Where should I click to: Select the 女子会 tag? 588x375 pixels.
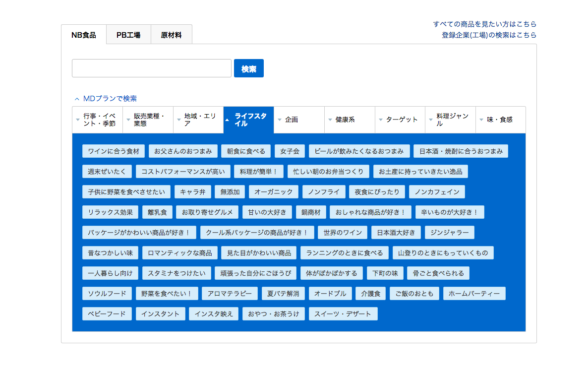pyautogui.click(x=290, y=151)
